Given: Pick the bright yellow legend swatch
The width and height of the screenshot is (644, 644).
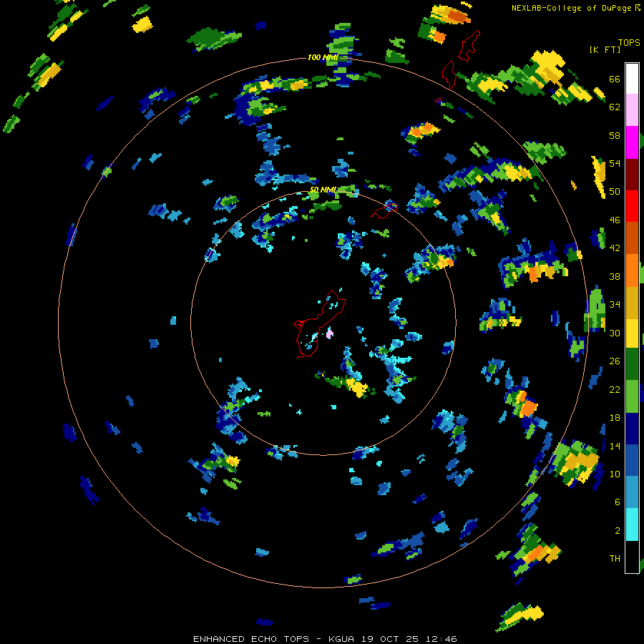Looking at the screenshot, I should click(632, 333).
